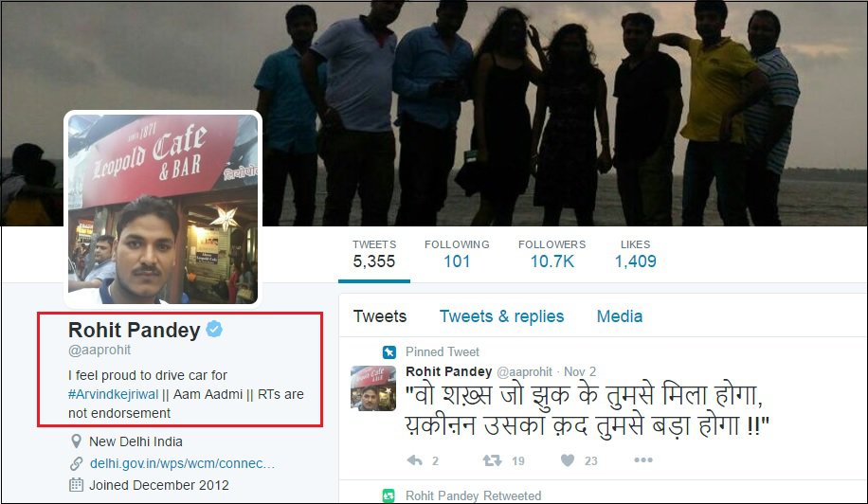The height and width of the screenshot is (504, 868).
Task: Open the delhi.gov.in website link
Action: click(x=182, y=463)
